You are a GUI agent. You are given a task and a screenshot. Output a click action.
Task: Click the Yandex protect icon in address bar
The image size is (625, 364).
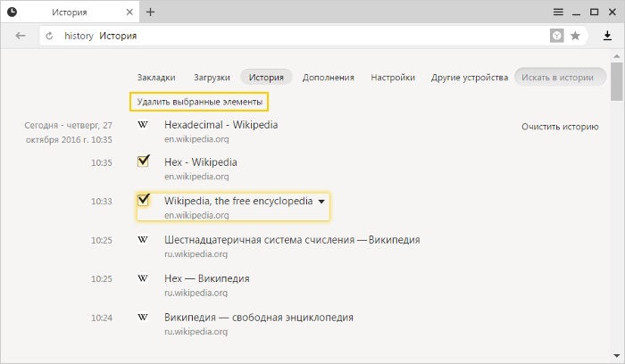(557, 36)
